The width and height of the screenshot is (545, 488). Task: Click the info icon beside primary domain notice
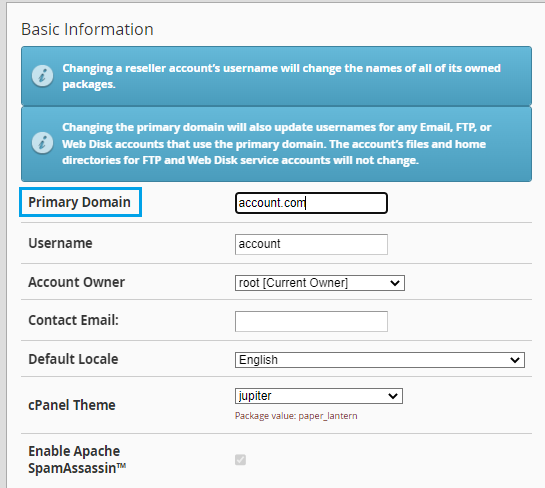[42, 143]
